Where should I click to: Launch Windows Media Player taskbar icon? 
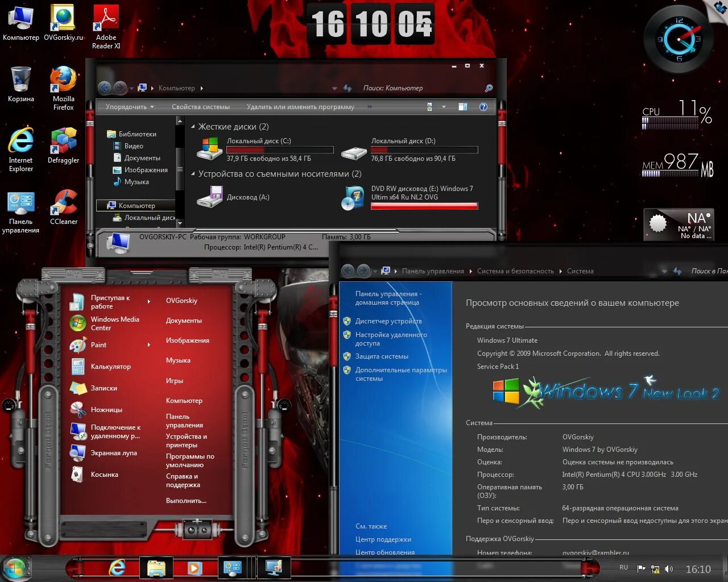click(x=194, y=567)
